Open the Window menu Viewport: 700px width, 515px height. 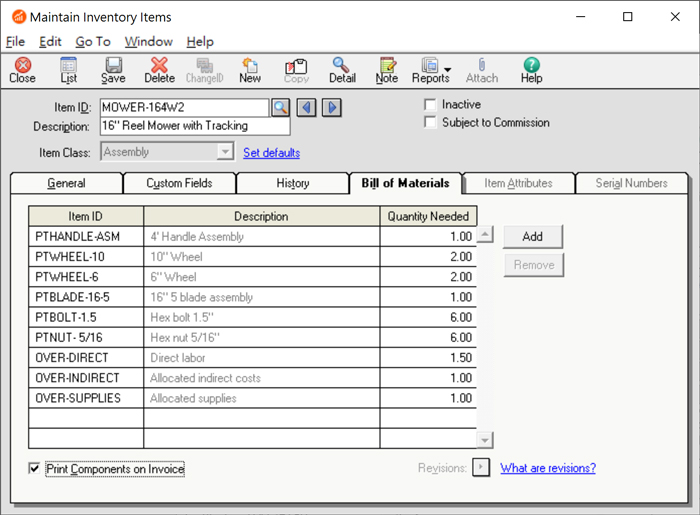(x=149, y=42)
